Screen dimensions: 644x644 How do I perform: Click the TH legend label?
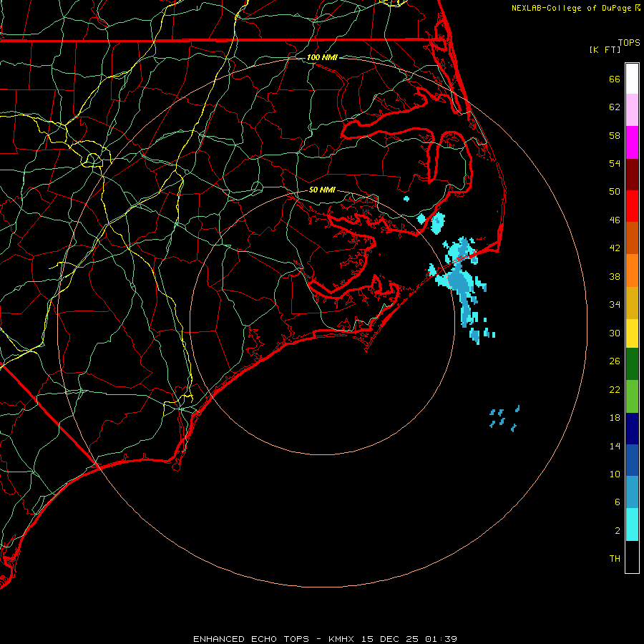coord(615,559)
